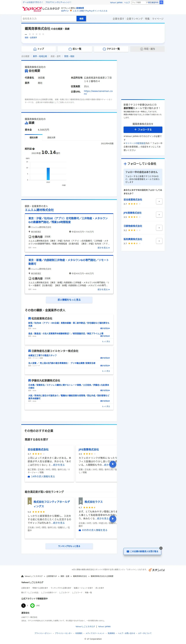Viewport: 186px width, 644px height.
Task: Expand 続きを見る for 松田産業 食品 法人営業 job
Action: [105, 336]
